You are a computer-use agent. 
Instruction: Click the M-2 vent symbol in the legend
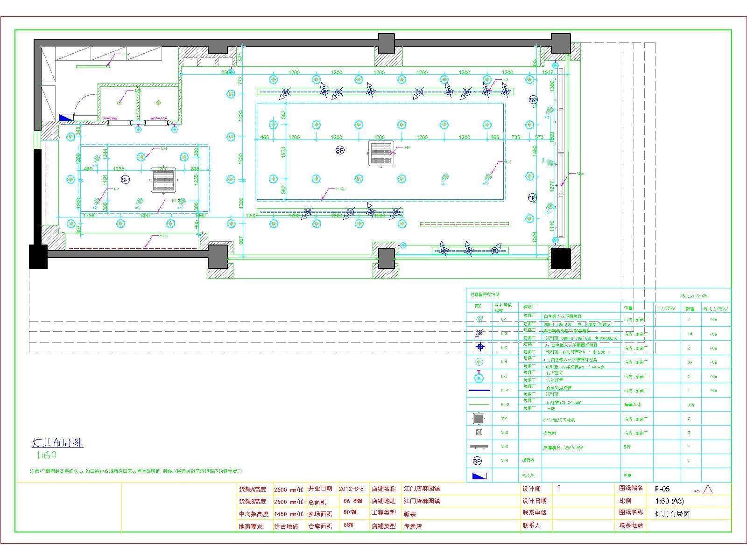479,433
